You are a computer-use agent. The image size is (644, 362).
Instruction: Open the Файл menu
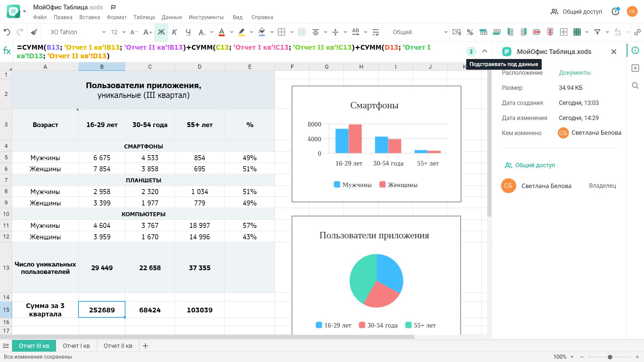(40, 17)
